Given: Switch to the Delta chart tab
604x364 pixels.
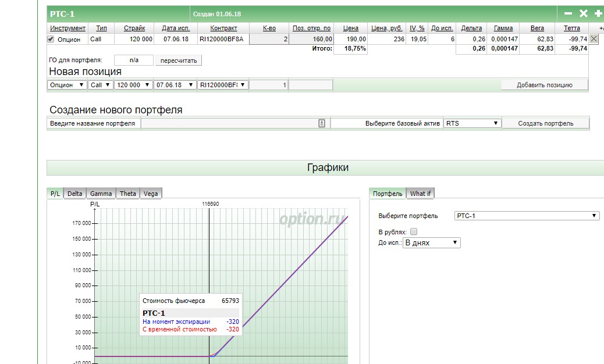Looking at the screenshot, I should coord(74,194).
